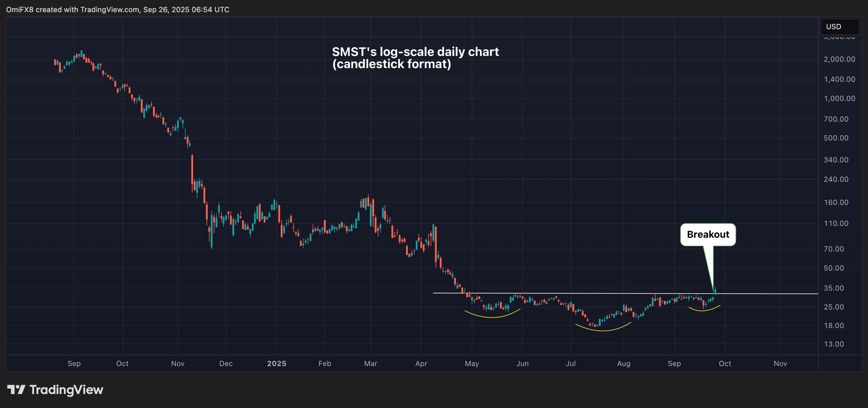Image resolution: width=868 pixels, height=408 pixels.
Task: Click the Aug label on the time axis
Action: [624, 364]
